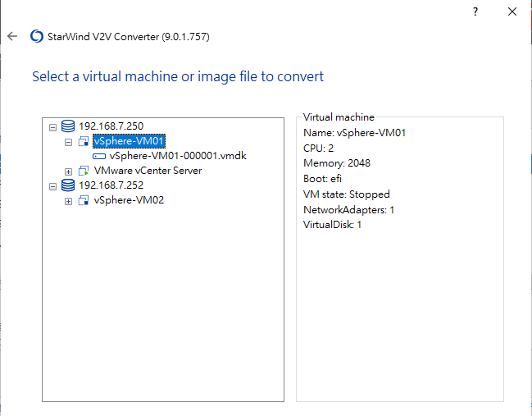Click the VM icon beside vSphere-VM02

pos(84,200)
